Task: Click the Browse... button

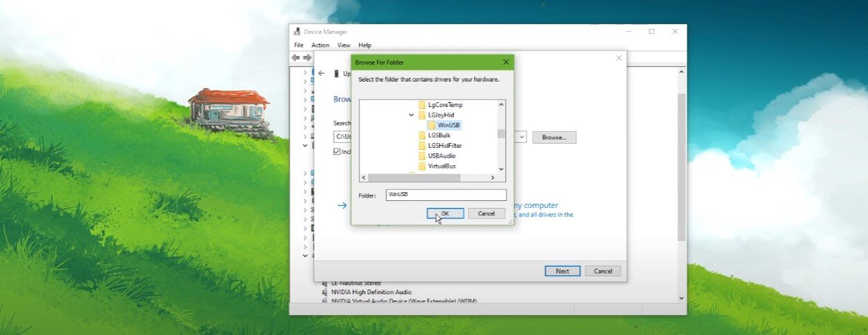Action: coord(554,137)
